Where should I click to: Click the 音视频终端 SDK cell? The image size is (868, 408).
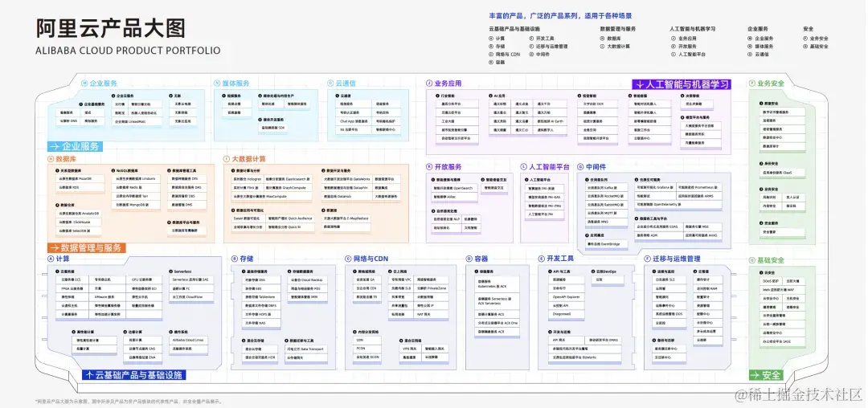272,128
